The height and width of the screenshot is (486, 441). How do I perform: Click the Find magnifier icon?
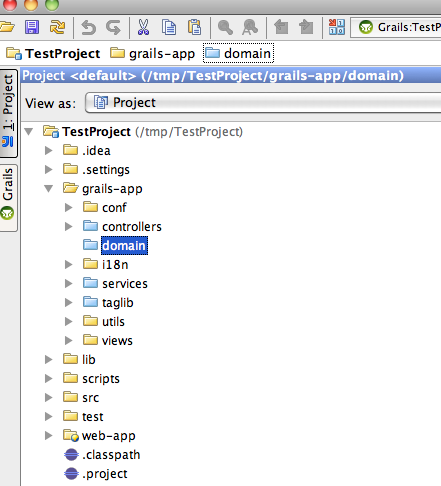click(225, 27)
